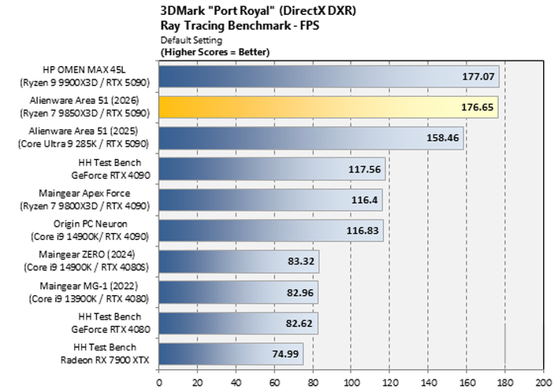Viewport: 558px width, 392px height.
Task: Click the '(Higher Scores = Better)' note
Action: [x=215, y=52]
